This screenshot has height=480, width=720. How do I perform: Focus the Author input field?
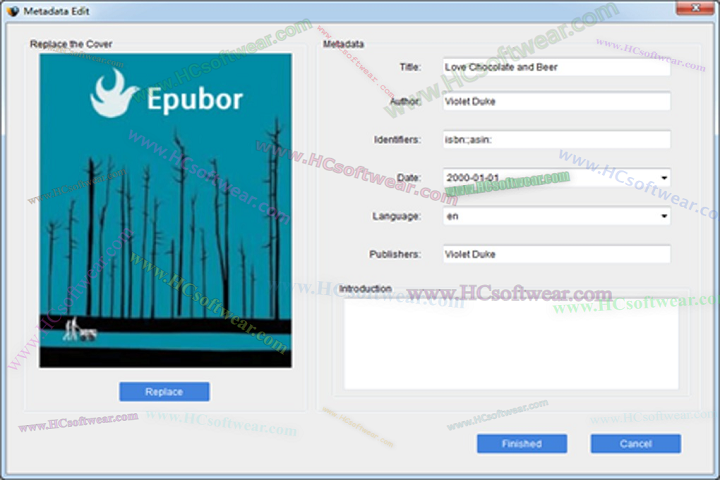point(555,101)
